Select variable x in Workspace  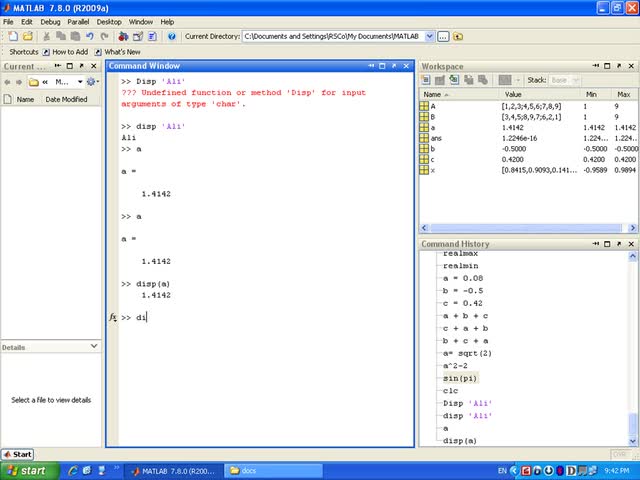[431, 171]
